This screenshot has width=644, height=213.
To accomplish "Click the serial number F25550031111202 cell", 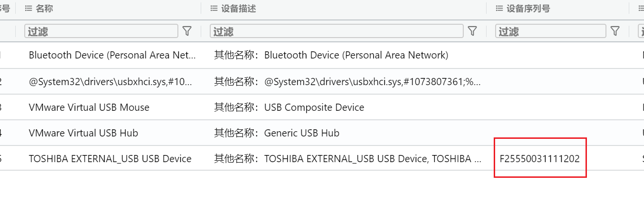I will (x=540, y=158).
